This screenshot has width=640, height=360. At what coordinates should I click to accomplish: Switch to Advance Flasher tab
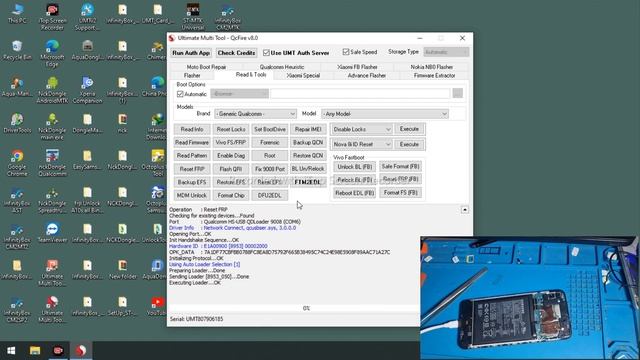pos(367,76)
